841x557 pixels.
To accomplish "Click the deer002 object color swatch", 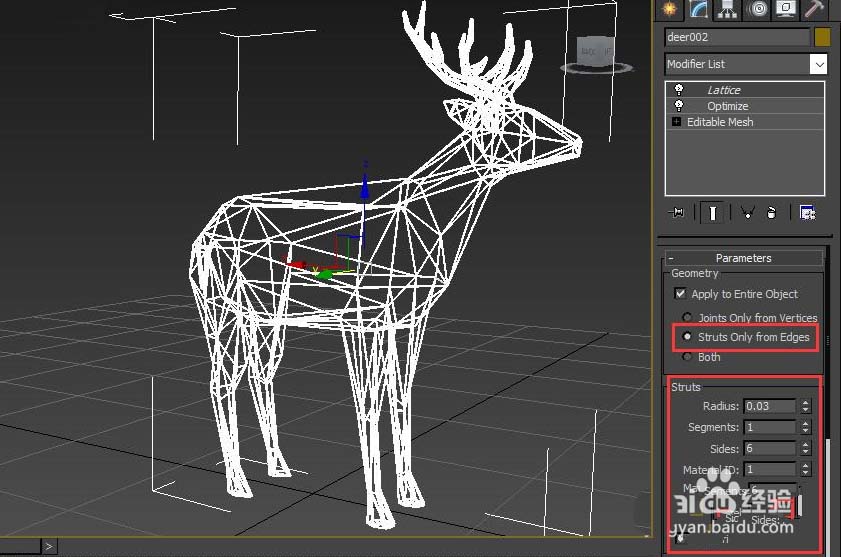I will pos(822,37).
